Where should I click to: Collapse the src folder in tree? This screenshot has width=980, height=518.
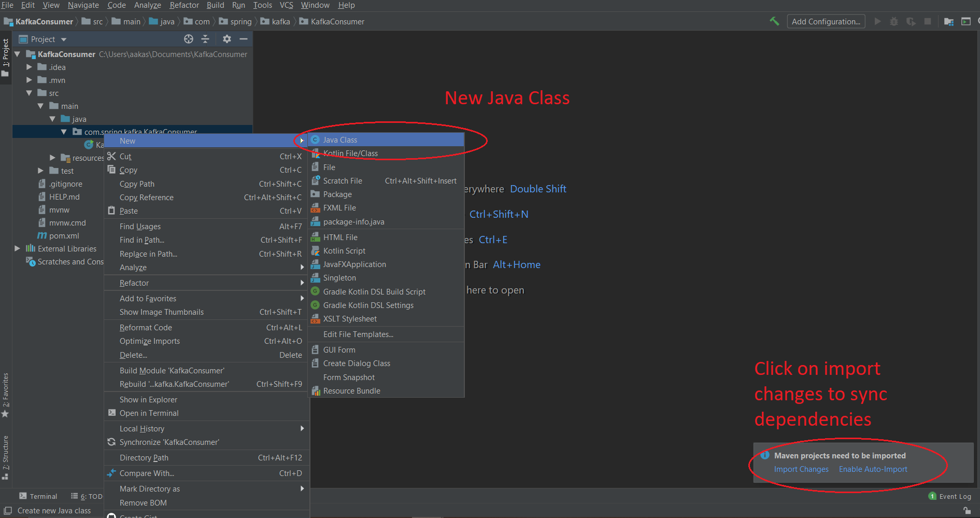[x=29, y=93]
